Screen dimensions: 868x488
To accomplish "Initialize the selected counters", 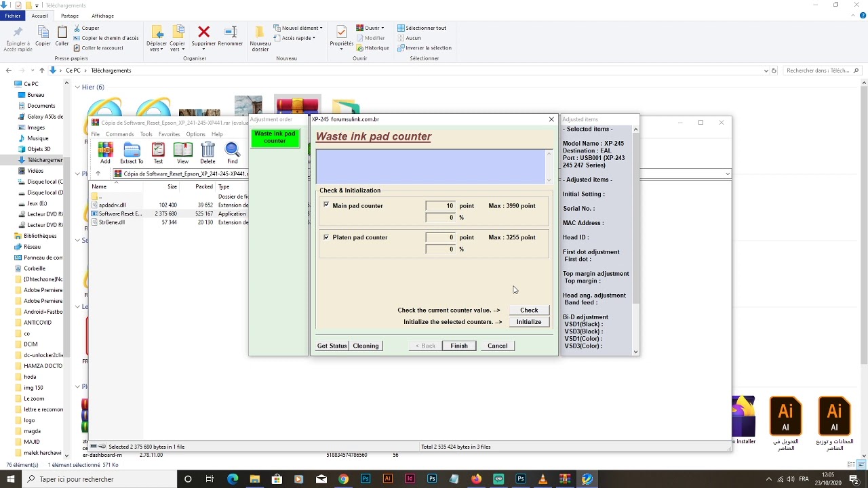I will click(529, 322).
